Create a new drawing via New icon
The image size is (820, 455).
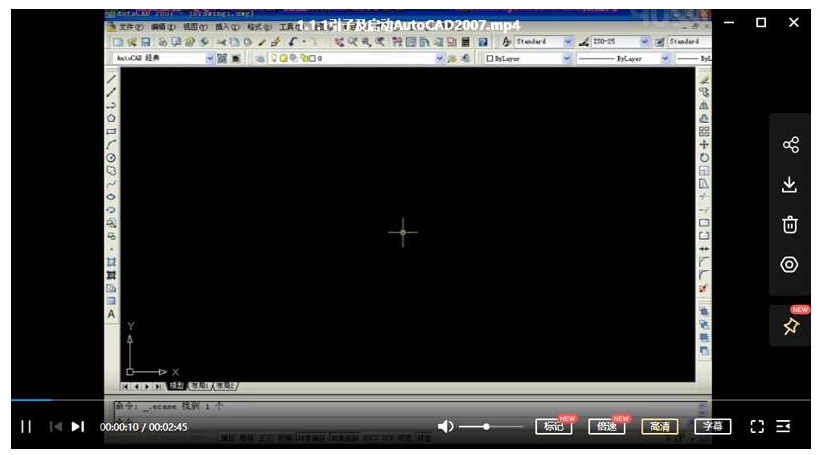tap(118, 42)
